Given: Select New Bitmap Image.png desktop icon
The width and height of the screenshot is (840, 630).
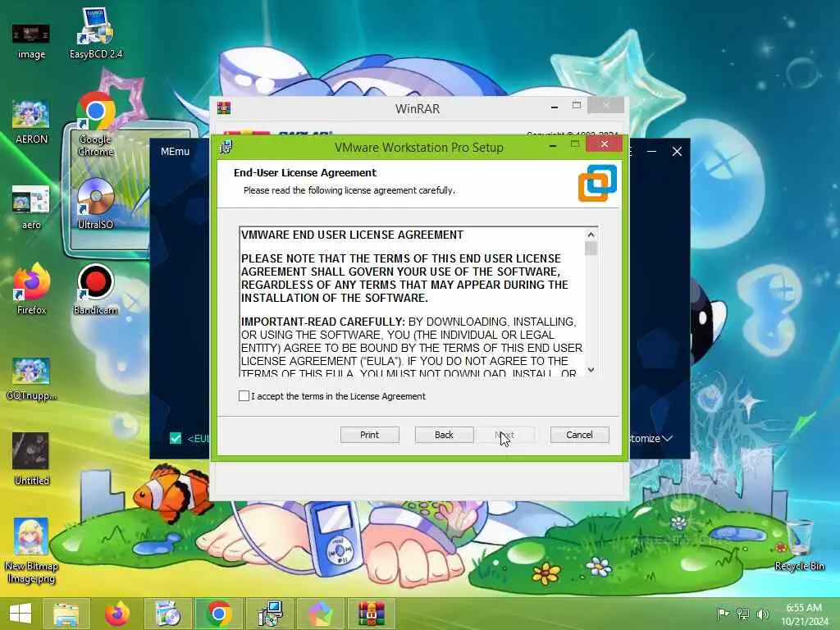Looking at the screenshot, I should coord(31,550).
